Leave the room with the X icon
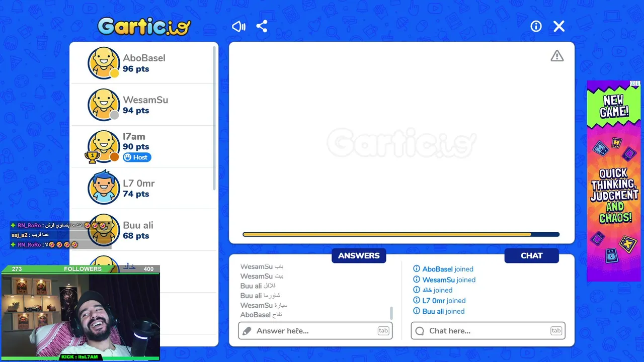 [559, 27]
